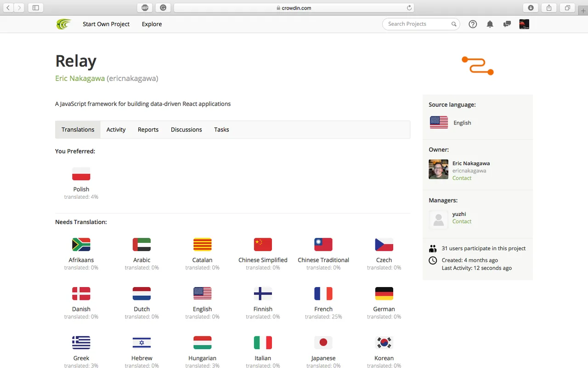Select the Chinese Simplified flag icon
The width and height of the screenshot is (588, 368).
click(x=263, y=244)
